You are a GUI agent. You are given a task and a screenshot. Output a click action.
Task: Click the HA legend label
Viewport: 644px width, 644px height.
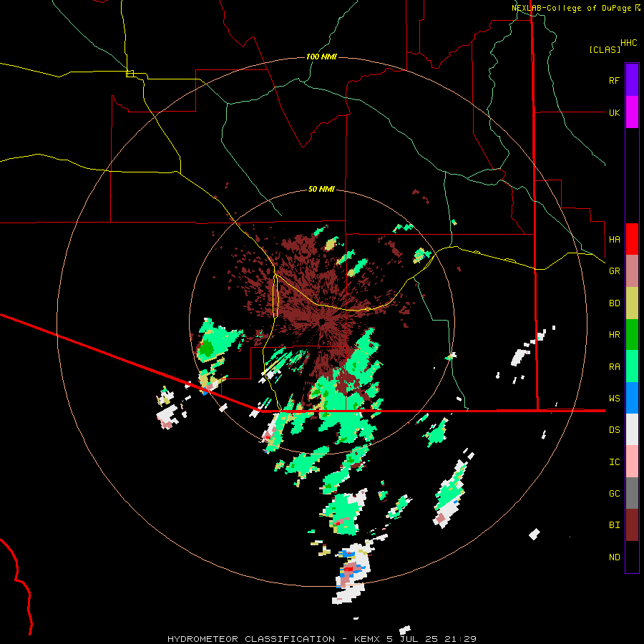[x=614, y=239]
